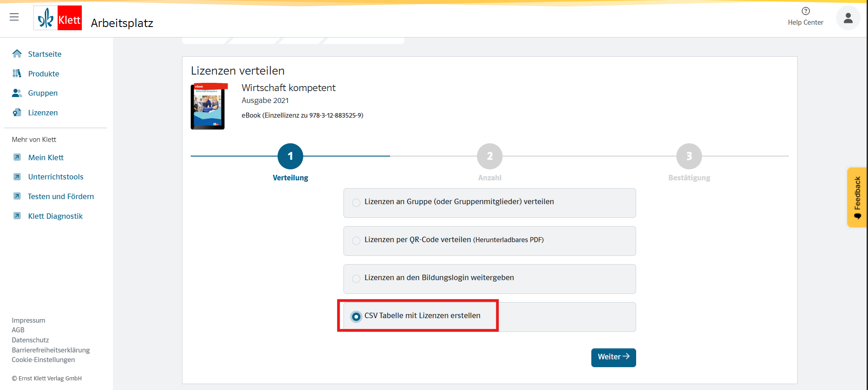Click the Wirtschaft kompetent title text
This screenshot has height=390, width=868.
(289, 88)
